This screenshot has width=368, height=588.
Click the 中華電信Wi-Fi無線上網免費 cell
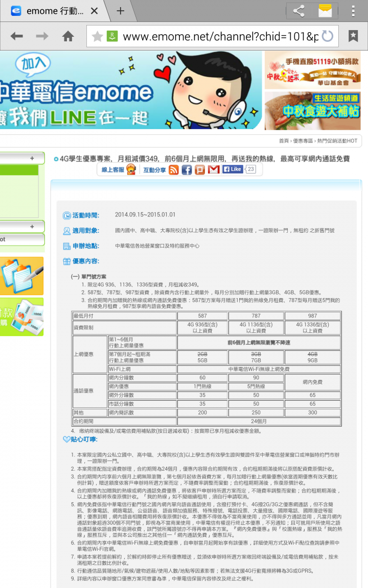point(259,369)
